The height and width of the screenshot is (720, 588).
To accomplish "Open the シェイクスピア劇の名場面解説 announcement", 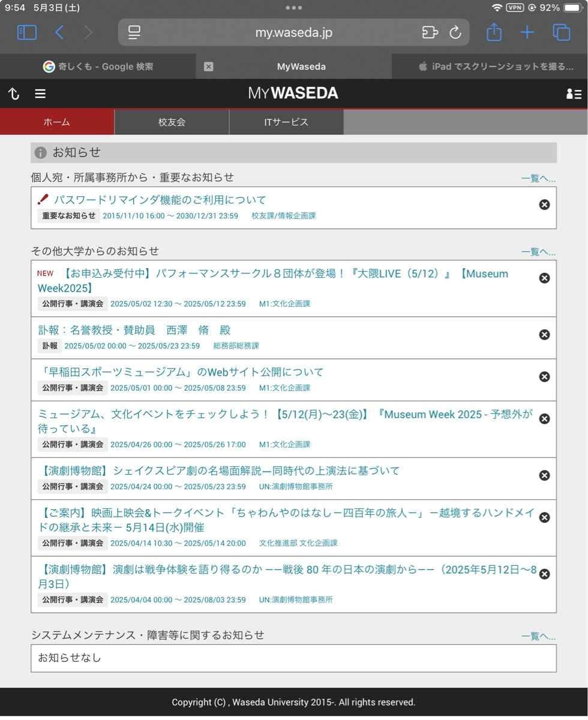I will tap(219, 471).
